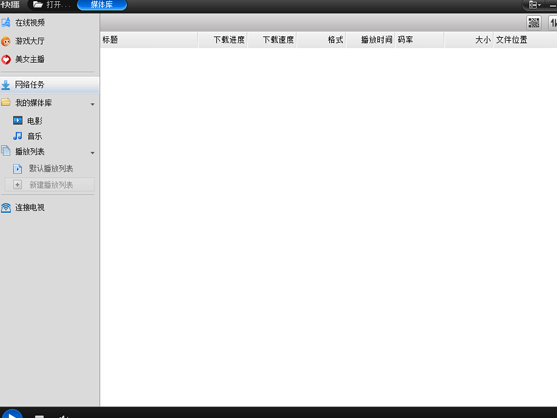Click the stop playback button
The width and height of the screenshot is (557, 418).
click(39, 416)
